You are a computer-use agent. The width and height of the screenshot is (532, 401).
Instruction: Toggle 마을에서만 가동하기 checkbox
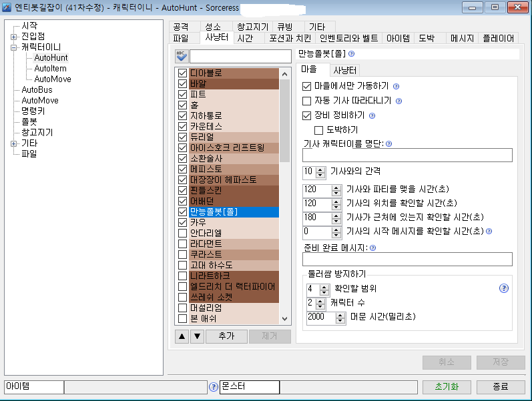click(306, 87)
